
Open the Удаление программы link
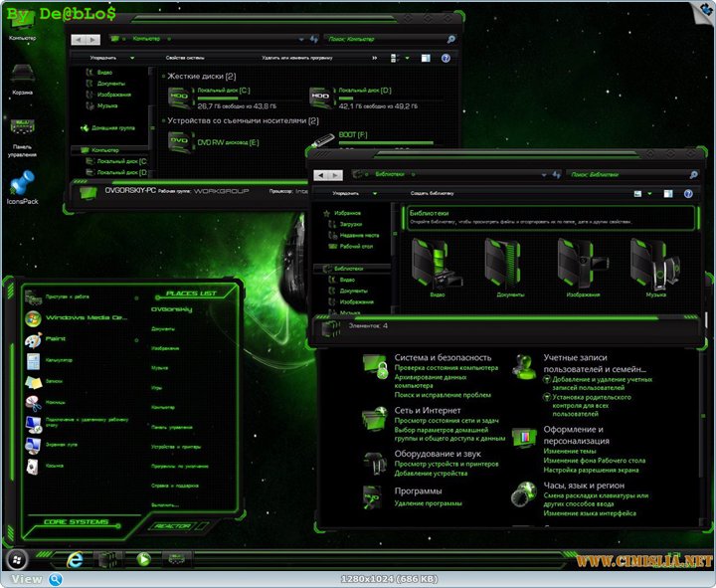(428, 503)
